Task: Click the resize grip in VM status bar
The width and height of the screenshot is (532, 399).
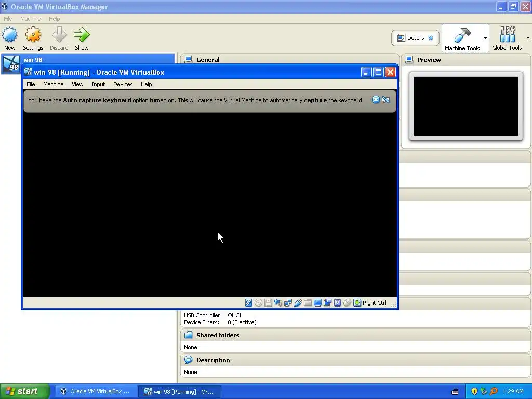Action: coord(393,304)
